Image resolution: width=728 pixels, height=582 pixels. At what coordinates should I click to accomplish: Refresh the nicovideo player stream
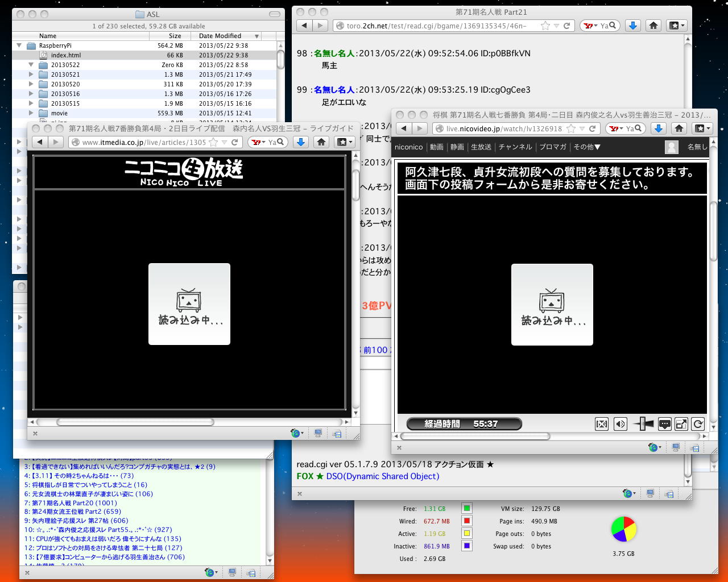pyautogui.click(x=698, y=424)
